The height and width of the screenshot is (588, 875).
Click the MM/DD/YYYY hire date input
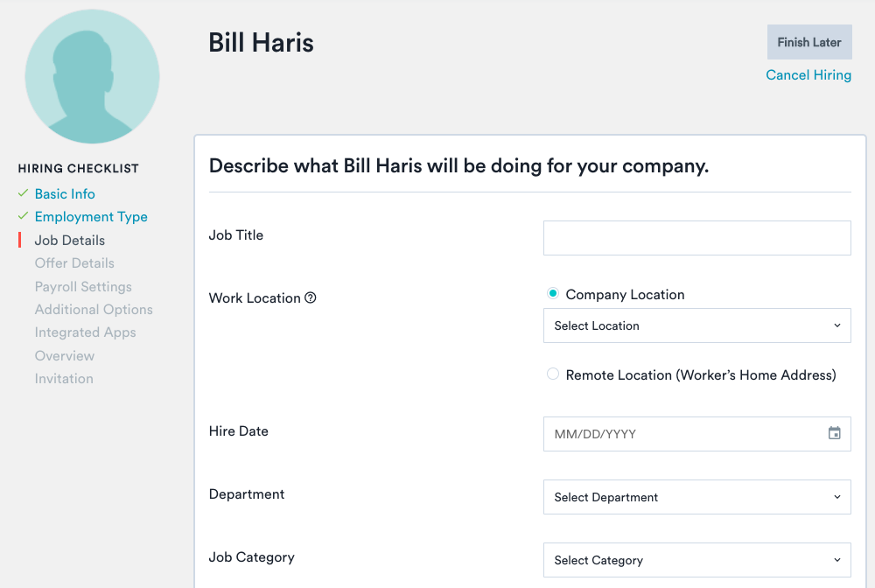pyautogui.click(x=682, y=433)
